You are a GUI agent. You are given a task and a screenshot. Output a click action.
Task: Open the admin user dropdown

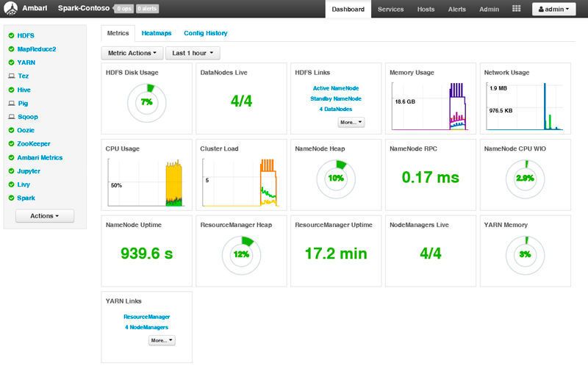pyautogui.click(x=553, y=9)
